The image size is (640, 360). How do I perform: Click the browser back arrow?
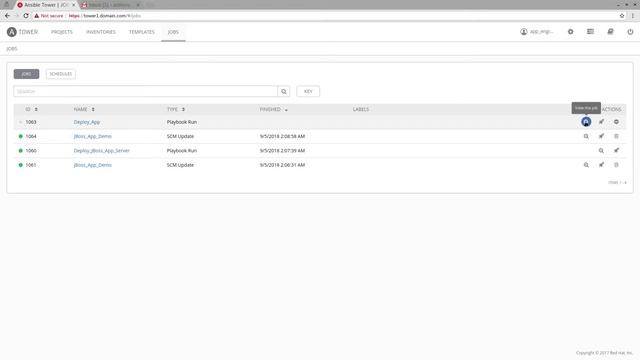click(7, 16)
